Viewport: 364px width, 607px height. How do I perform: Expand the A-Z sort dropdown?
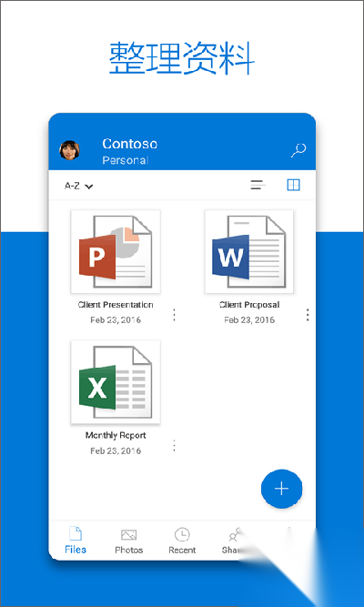coord(78,187)
